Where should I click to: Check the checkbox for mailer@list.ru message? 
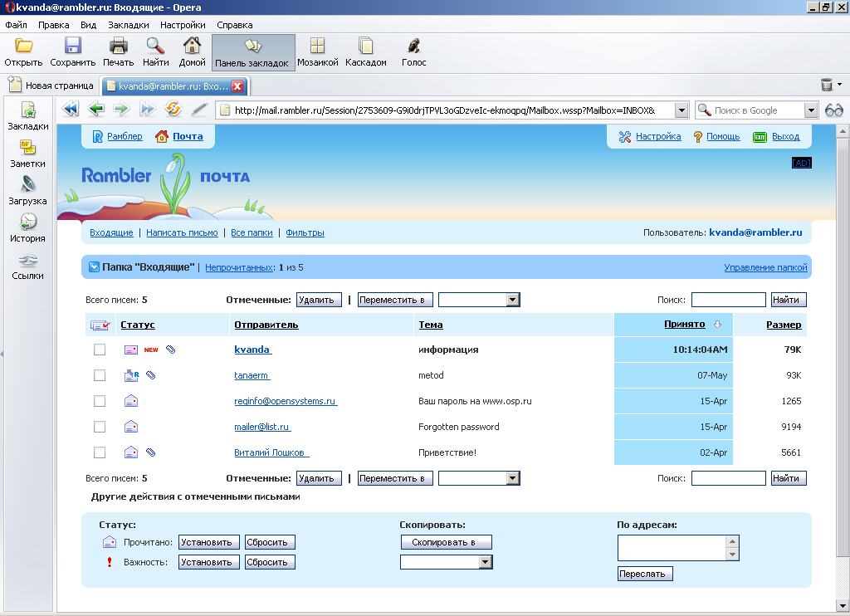tap(100, 427)
